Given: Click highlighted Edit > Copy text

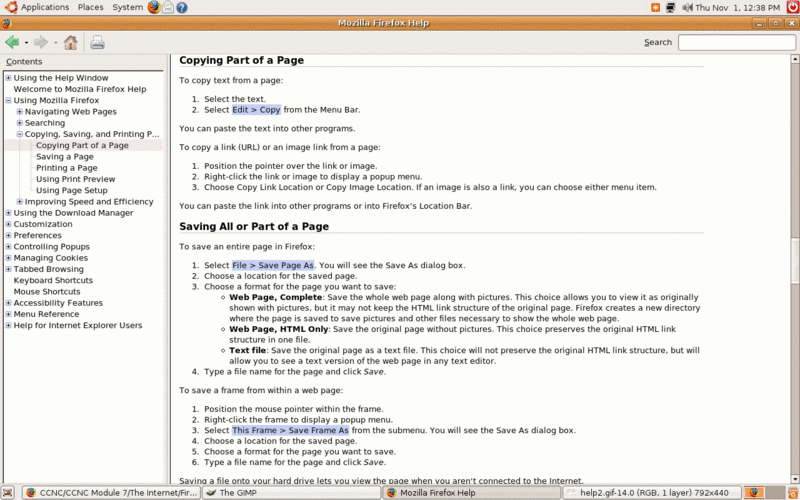Looking at the screenshot, I should click(x=256, y=110).
